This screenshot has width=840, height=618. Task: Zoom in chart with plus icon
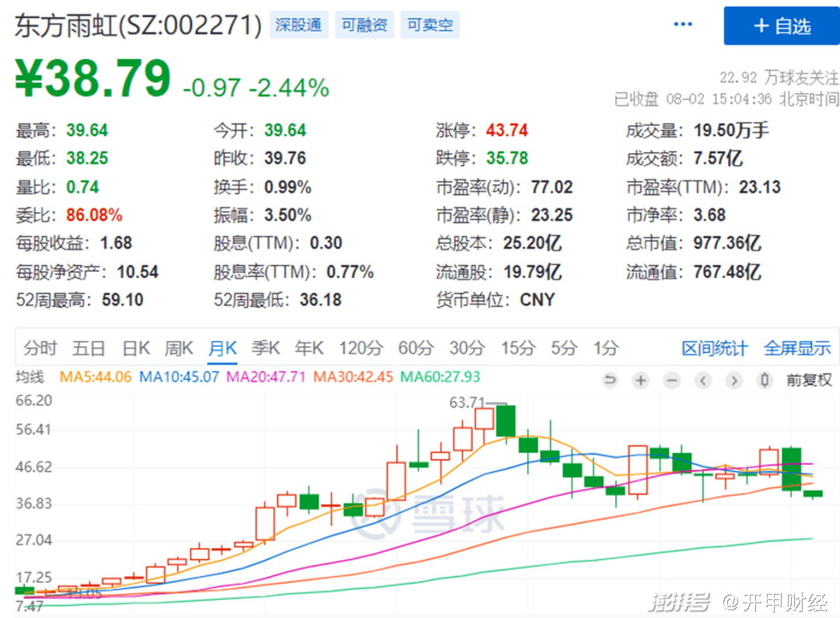click(x=641, y=380)
